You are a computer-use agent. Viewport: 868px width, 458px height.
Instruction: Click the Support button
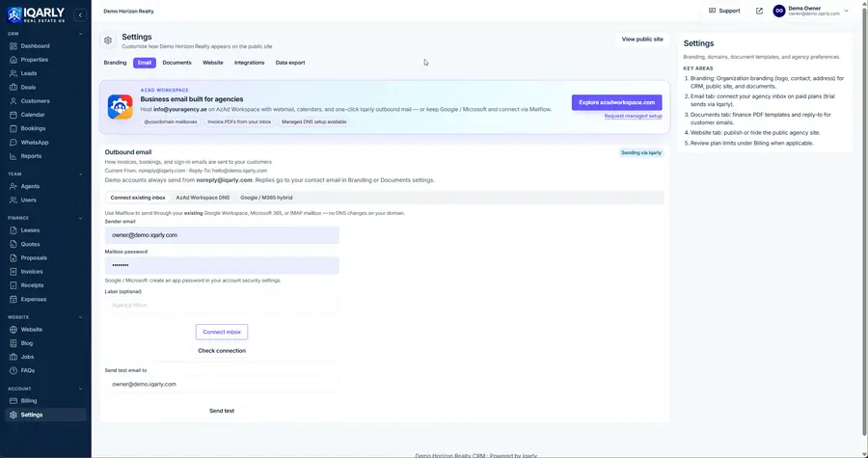[724, 11]
